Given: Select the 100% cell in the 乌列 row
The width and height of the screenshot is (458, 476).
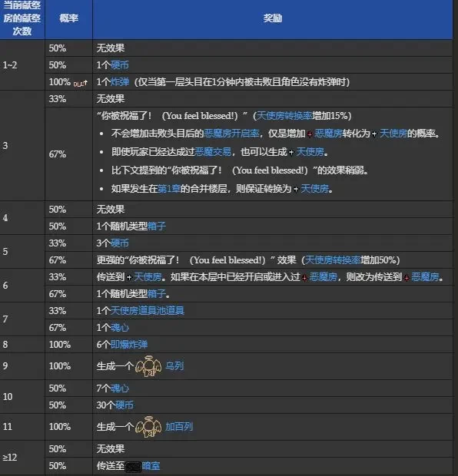Looking at the screenshot, I should 69,366.
